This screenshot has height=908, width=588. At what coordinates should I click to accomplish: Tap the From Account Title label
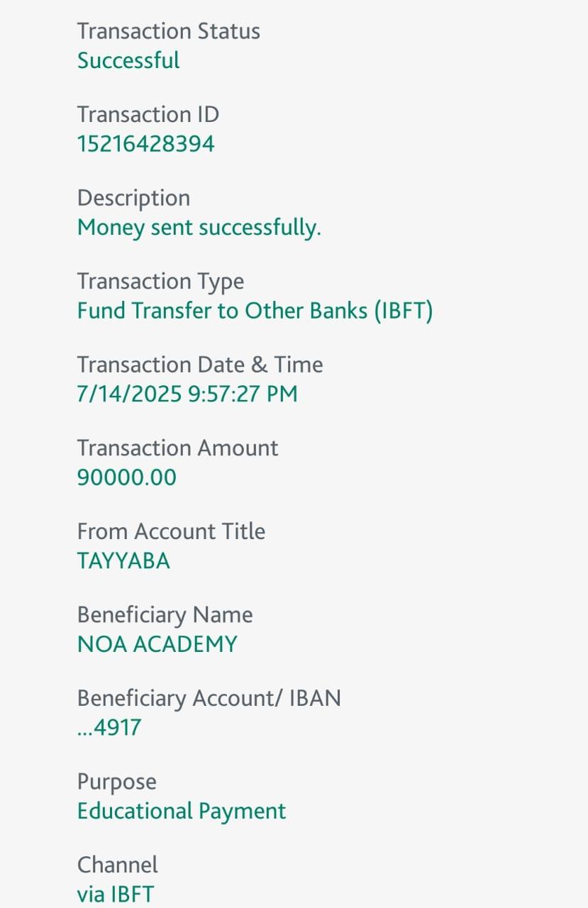171,531
